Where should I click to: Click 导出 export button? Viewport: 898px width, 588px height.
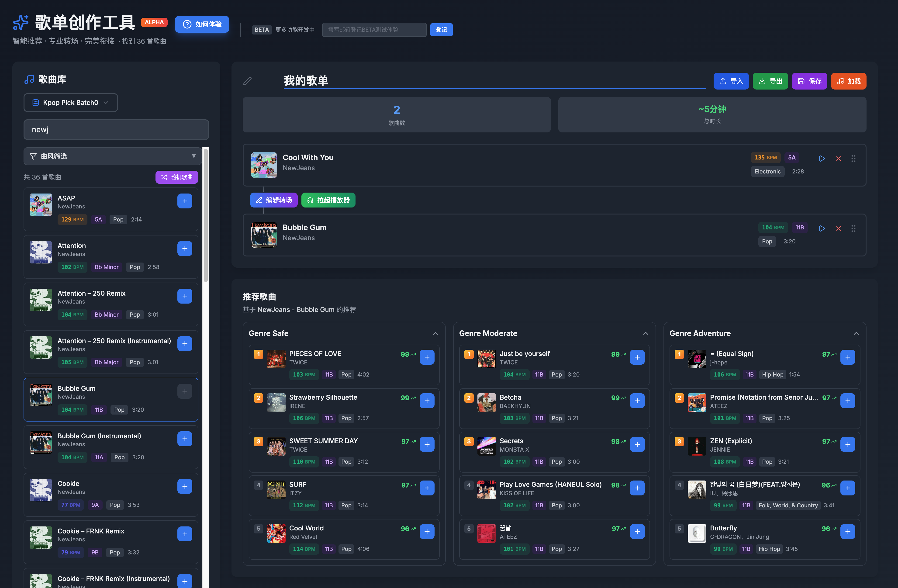770,81
